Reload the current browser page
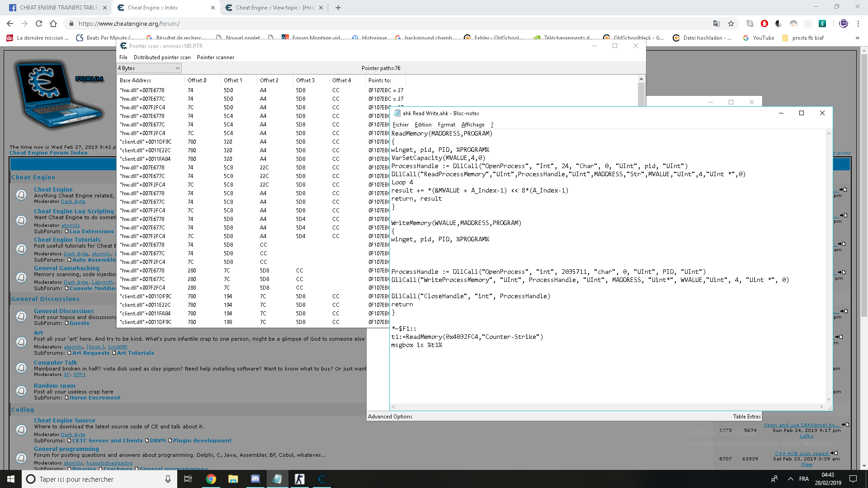 39,23
